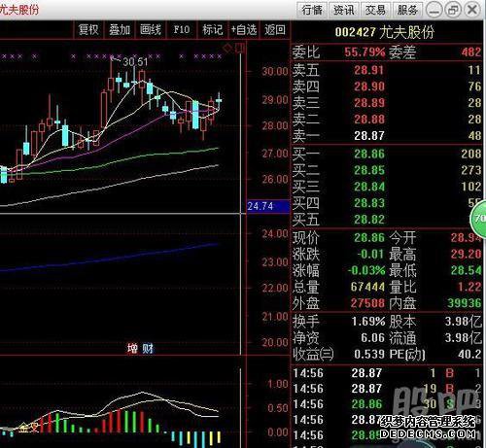This screenshot has width=486, height=448.
Task: Open the 服务 menu
Action: 407,10
